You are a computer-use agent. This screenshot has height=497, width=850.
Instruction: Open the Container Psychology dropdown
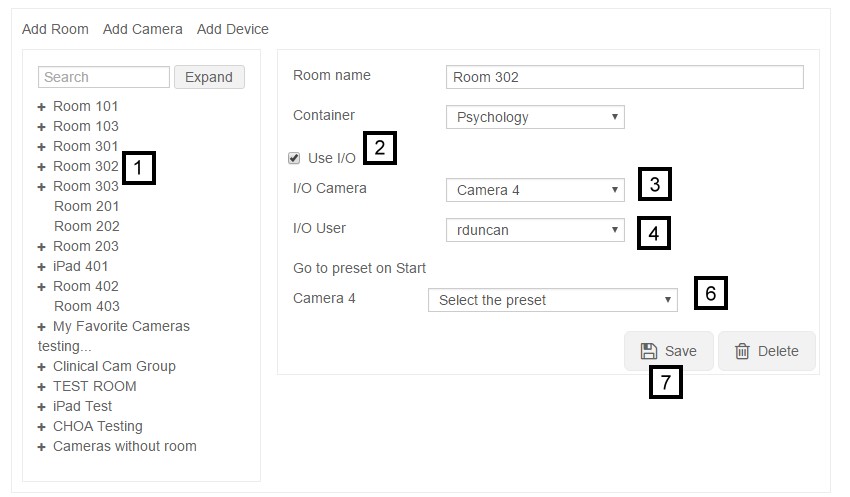tap(535, 117)
